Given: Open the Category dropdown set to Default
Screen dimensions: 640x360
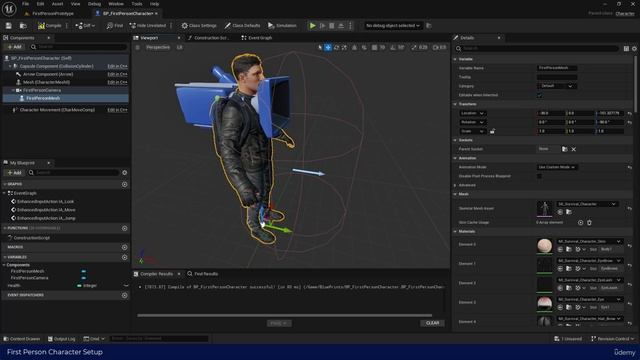Looking at the screenshot, I should coord(557,86).
